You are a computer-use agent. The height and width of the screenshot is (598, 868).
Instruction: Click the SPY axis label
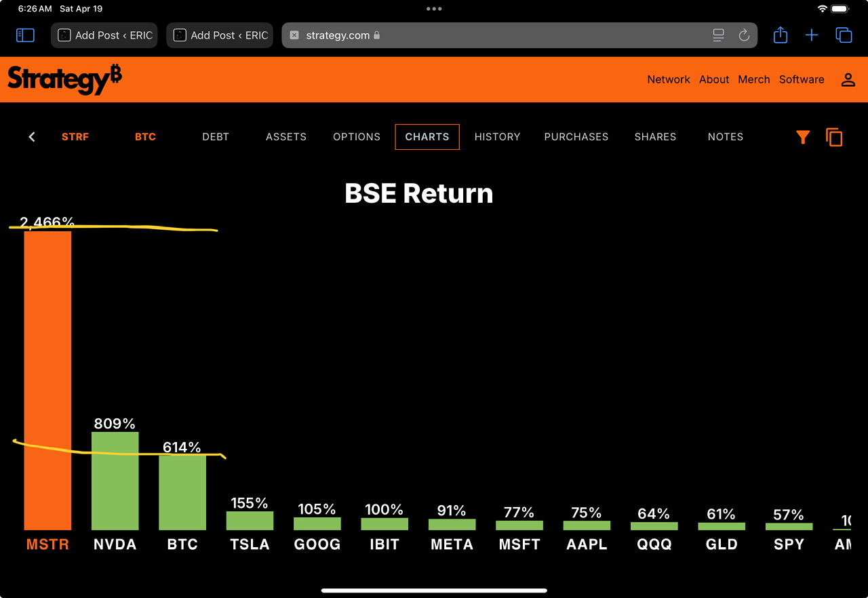point(789,544)
